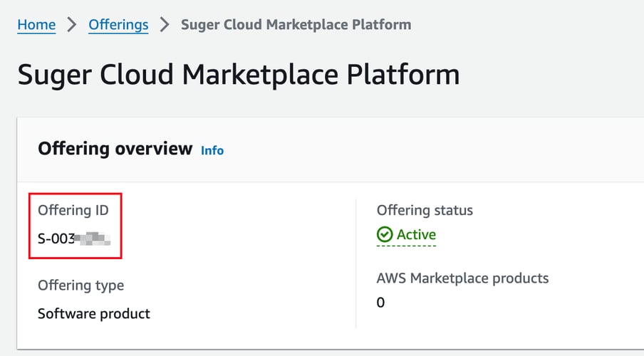The width and height of the screenshot is (644, 356).
Task: Click empty space in the overview panel header
Action: click(427, 150)
